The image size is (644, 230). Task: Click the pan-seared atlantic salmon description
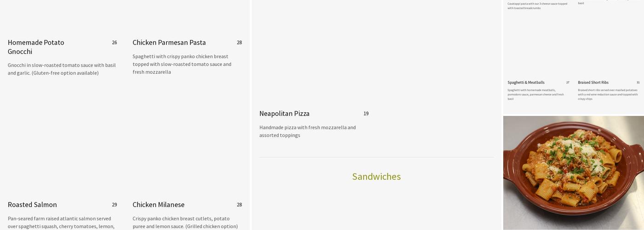(61, 223)
